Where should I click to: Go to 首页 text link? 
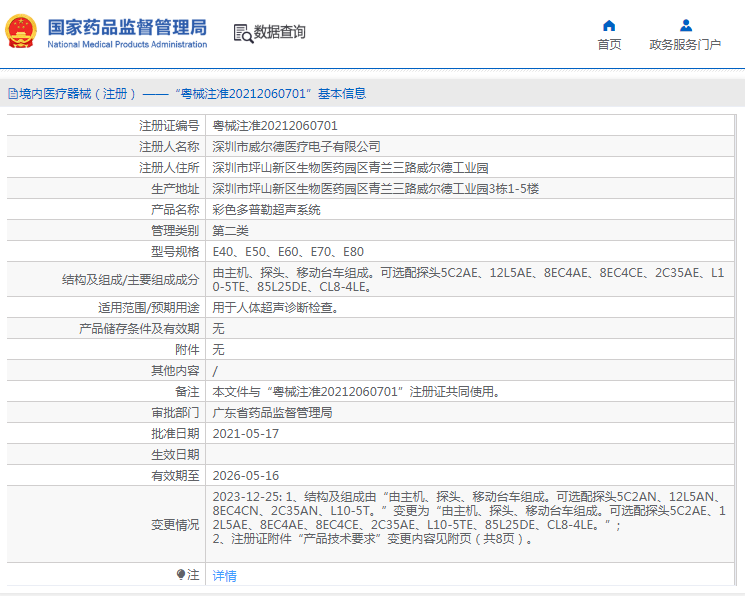[609, 45]
